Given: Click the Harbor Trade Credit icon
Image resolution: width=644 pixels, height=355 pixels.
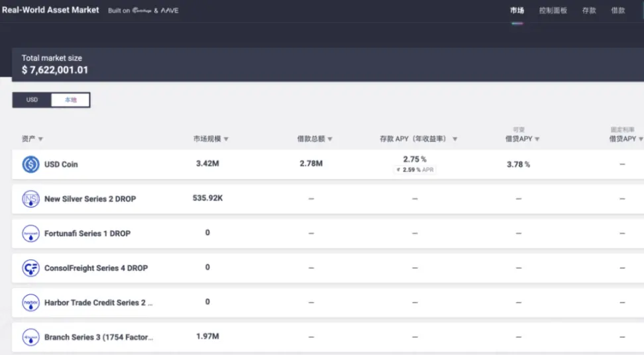Looking at the screenshot, I should (x=30, y=303).
